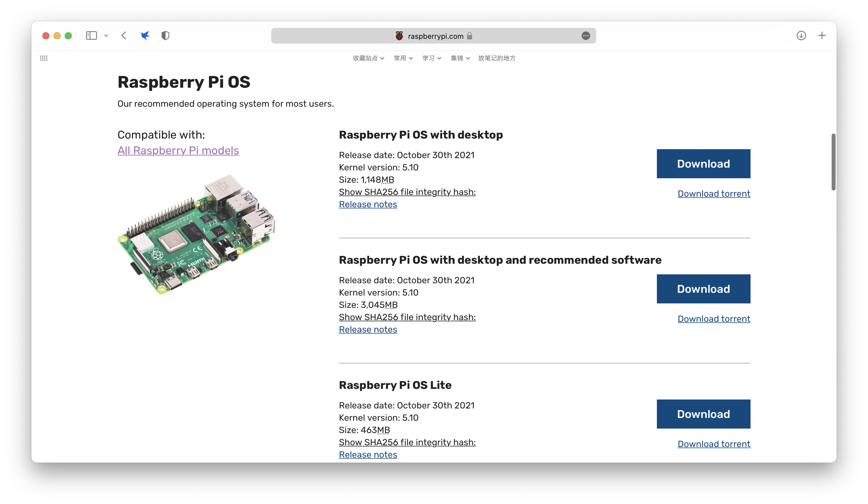Open Release notes for the 3,045MB image
Viewport: 868px width, 504px height.
coord(368,330)
